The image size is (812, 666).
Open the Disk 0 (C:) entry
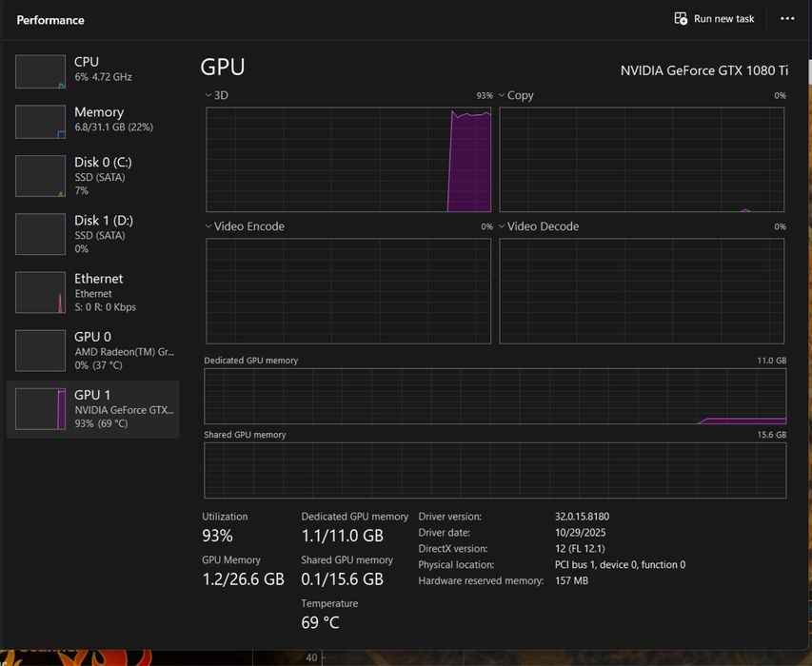tap(93, 176)
